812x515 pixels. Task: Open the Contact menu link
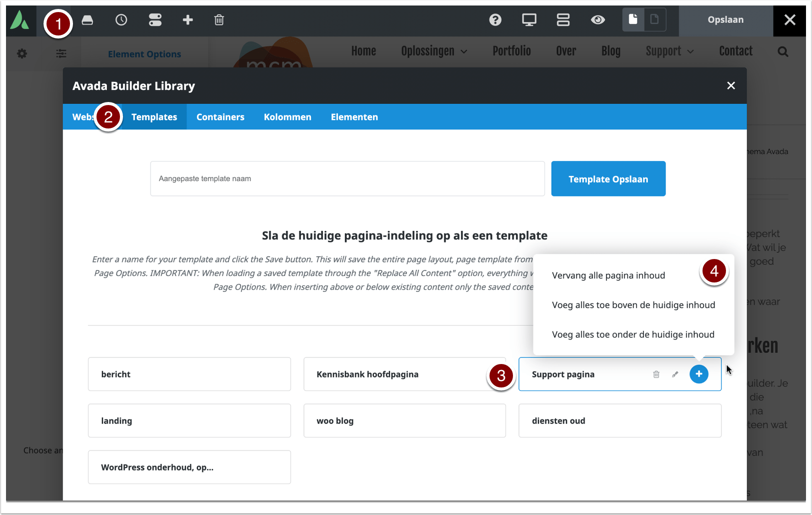(x=735, y=51)
